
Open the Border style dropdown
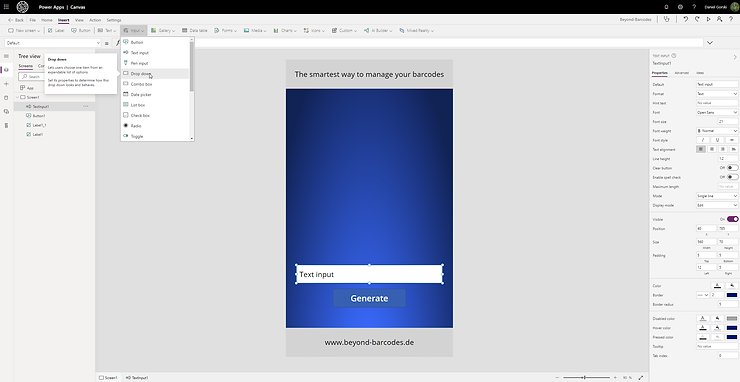[x=703, y=295]
